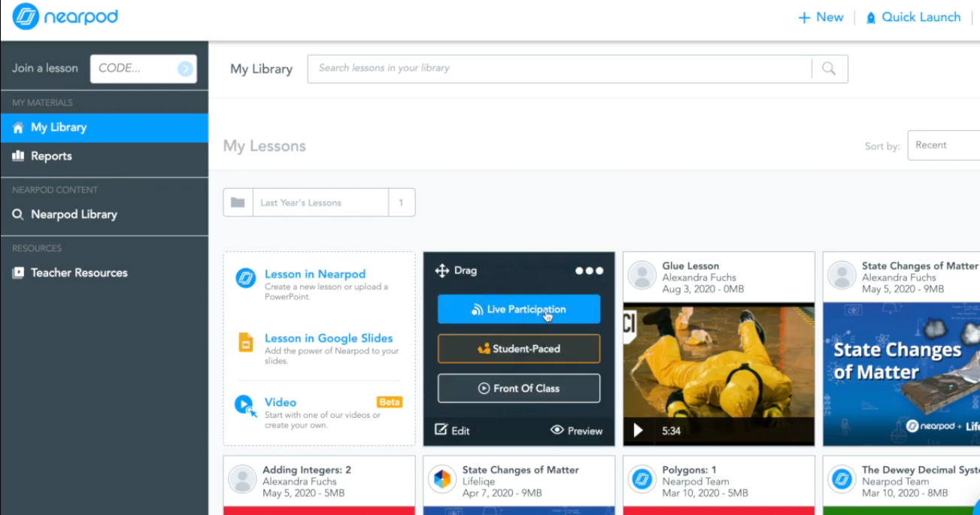
Task: Play the Glue Lesson video
Action: tap(638, 430)
